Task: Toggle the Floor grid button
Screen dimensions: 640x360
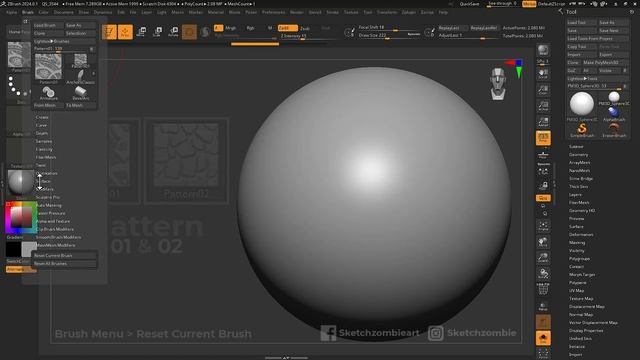Action: point(543,155)
